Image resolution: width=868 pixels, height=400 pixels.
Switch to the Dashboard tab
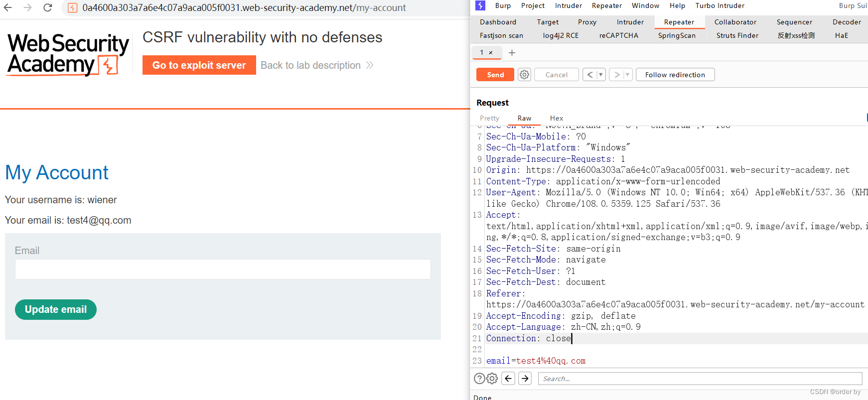point(498,22)
